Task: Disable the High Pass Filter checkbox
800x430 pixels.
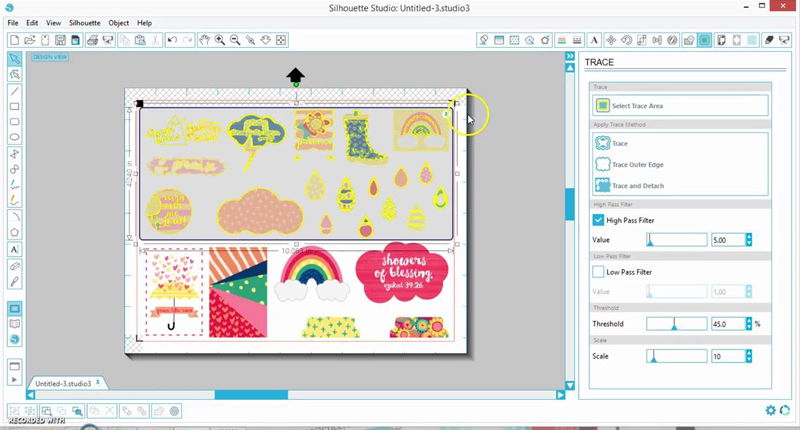Action: 598,220
